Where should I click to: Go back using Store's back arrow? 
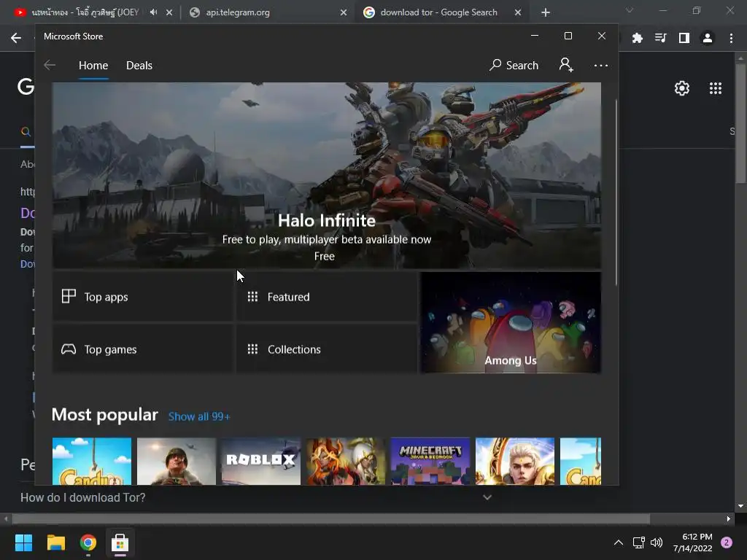pos(50,65)
